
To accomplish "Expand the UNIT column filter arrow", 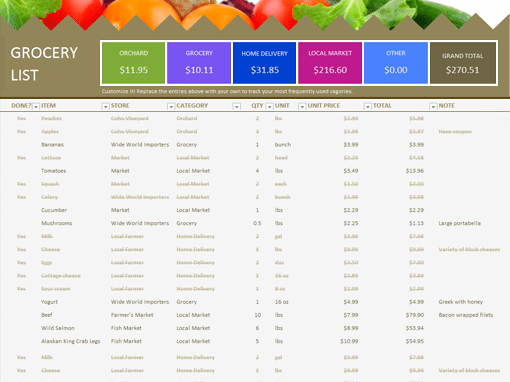I will pos(302,106).
